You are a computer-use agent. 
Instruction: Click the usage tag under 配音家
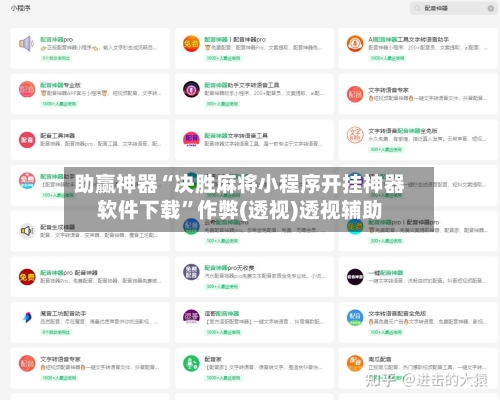click(223, 378)
